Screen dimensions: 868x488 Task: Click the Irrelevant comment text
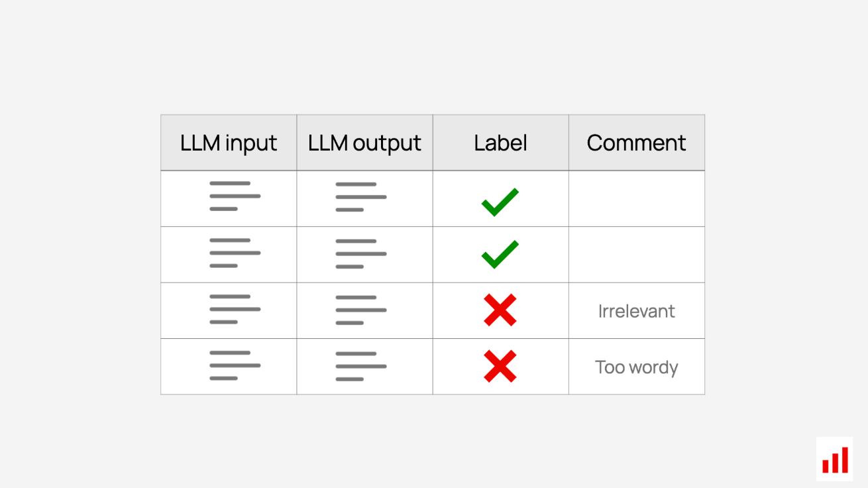pyautogui.click(x=637, y=311)
